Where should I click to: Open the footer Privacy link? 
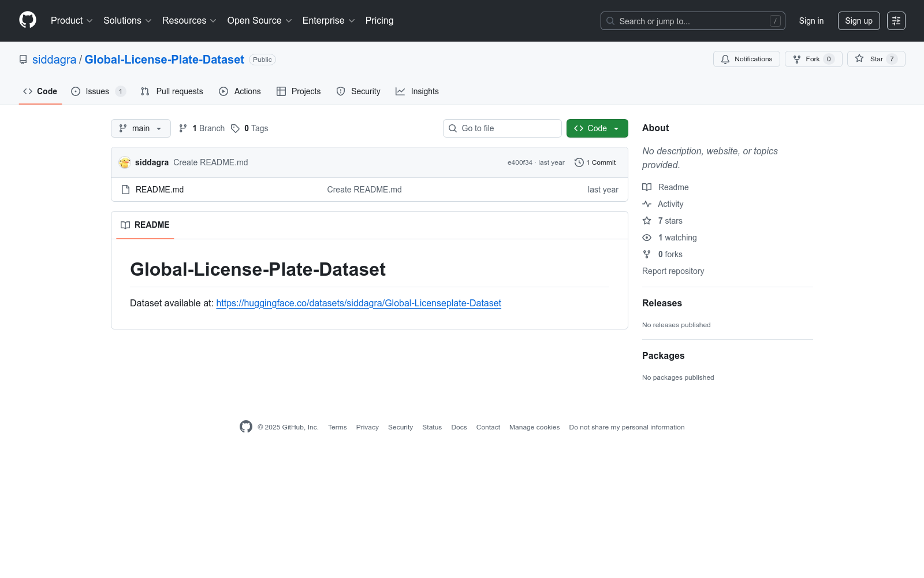click(367, 427)
